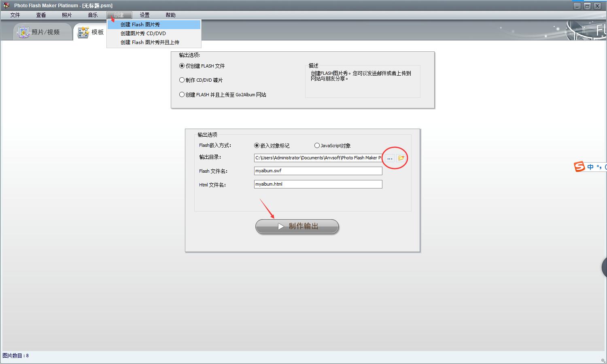Open output folder with yellow folder icon
The width and height of the screenshot is (607, 364).
pyautogui.click(x=401, y=158)
